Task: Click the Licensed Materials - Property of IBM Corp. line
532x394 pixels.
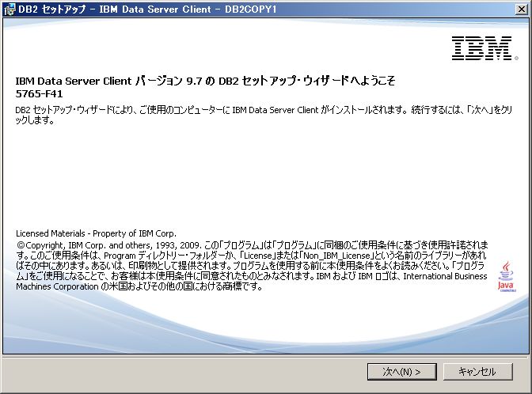Action: point(96,233)
